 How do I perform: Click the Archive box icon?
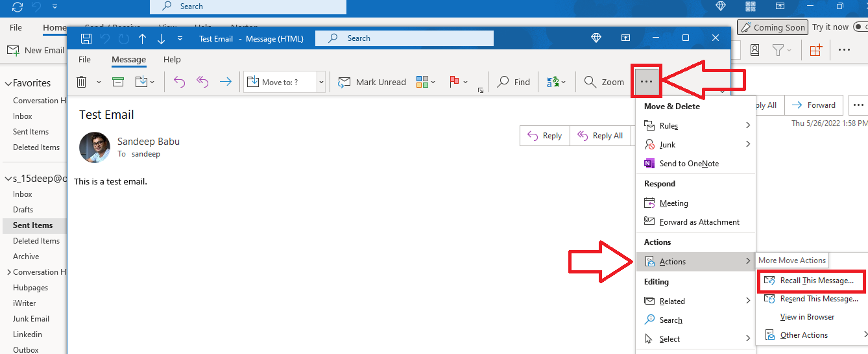pyautogui.click(x=117, y=82)
